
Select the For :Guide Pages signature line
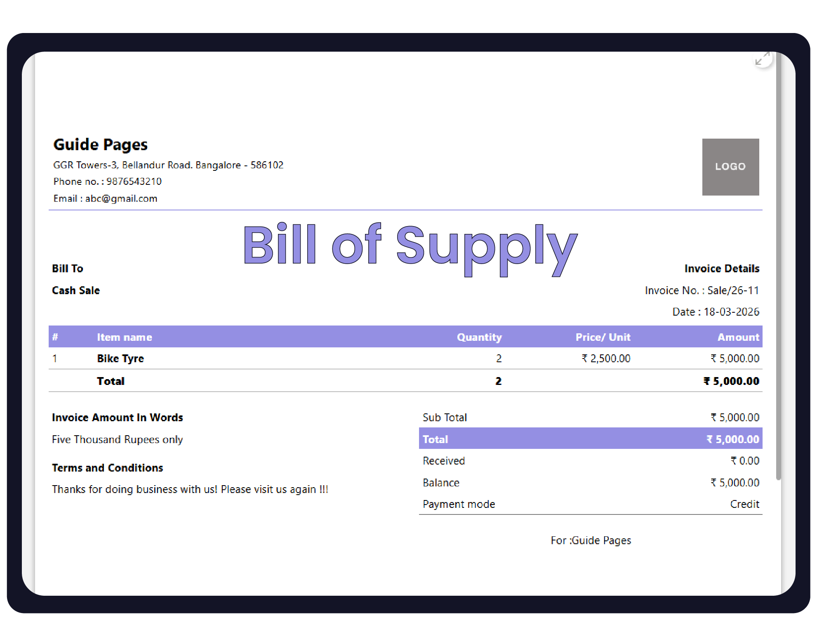[591, 540]
